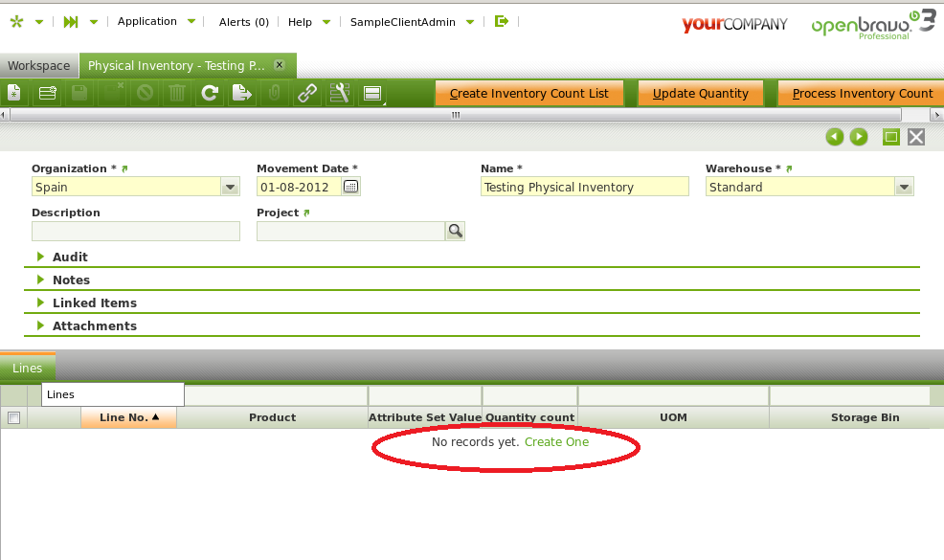Click the UOM column header
The image size is (944, 560).
click(x=673, y=417)
